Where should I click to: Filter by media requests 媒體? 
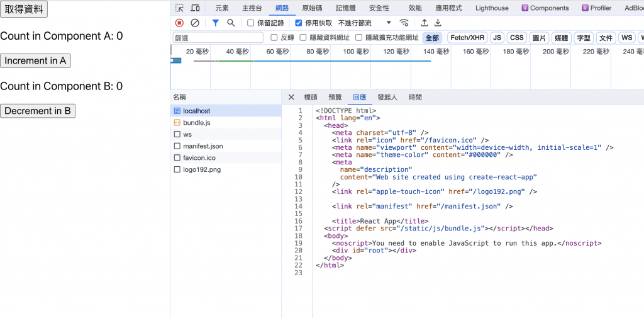pyautogui.click(x=561, y=38)
